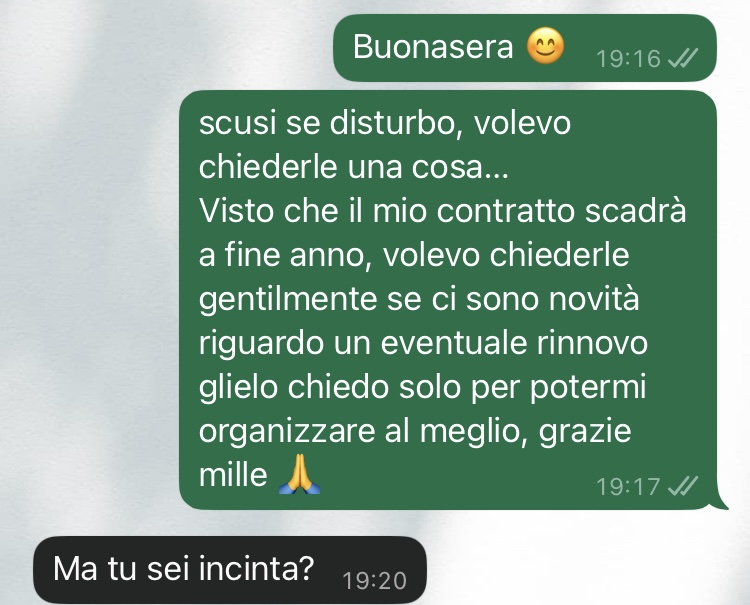Click the line 'gentilmente se ci sono novità'
The width and height of the screenshot is (750, 605).
click(419, 299)
